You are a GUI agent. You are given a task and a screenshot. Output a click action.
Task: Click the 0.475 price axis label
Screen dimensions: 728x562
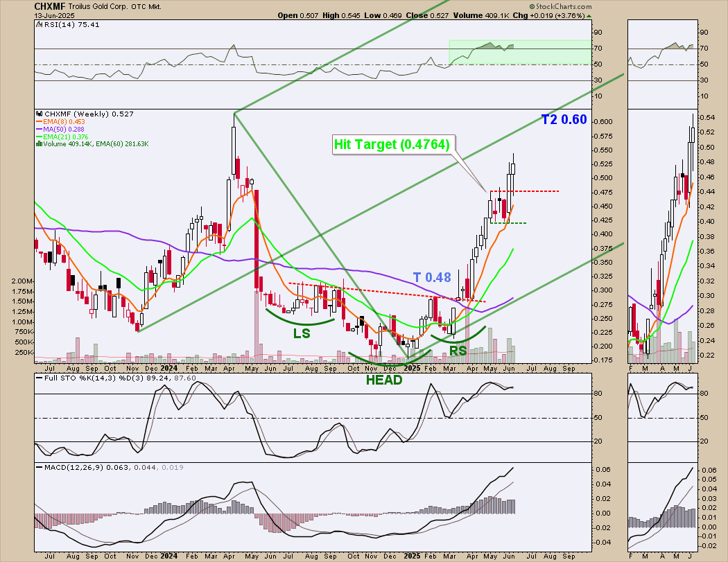coord(604,192)
